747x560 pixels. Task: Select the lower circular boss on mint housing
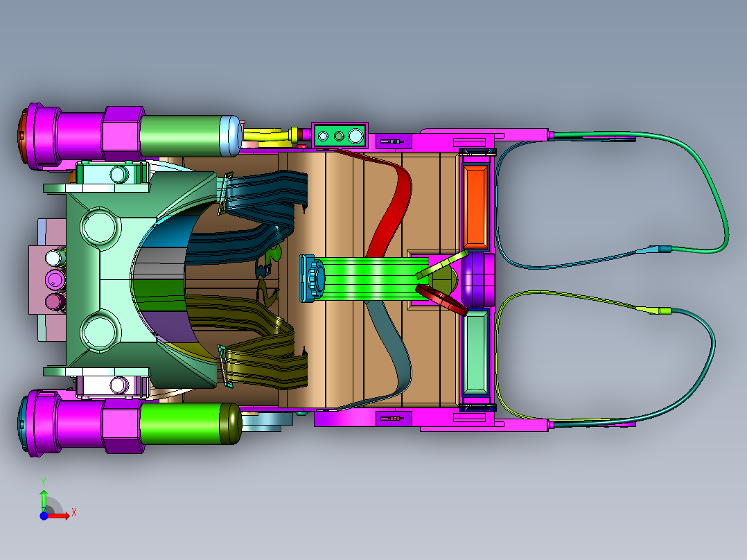click(100, 331)
